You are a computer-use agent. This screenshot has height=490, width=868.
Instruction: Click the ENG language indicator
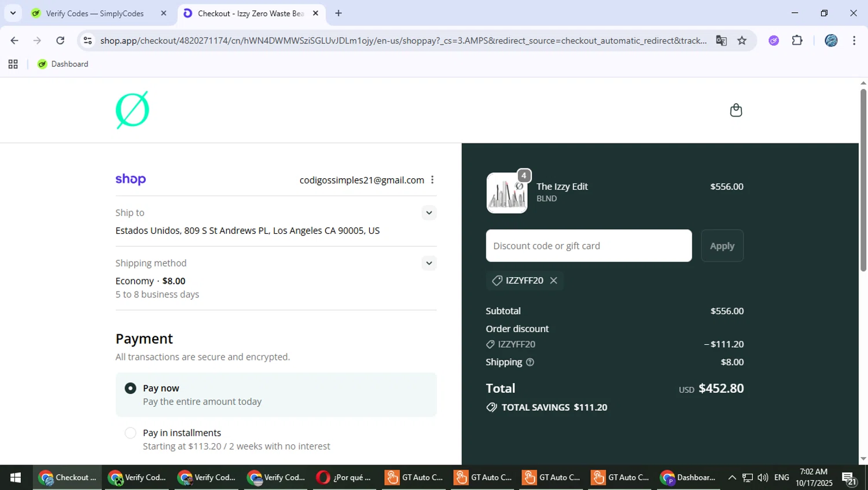(x=782, y=477)
